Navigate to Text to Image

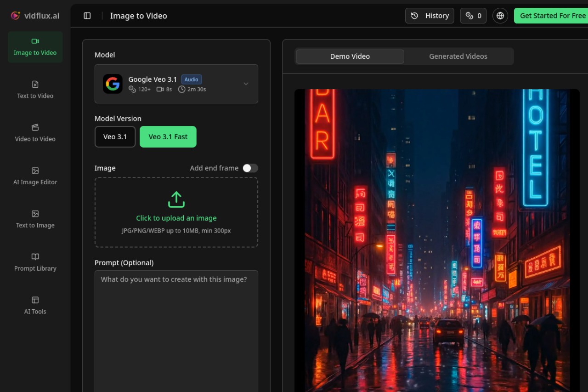(35, 220)
